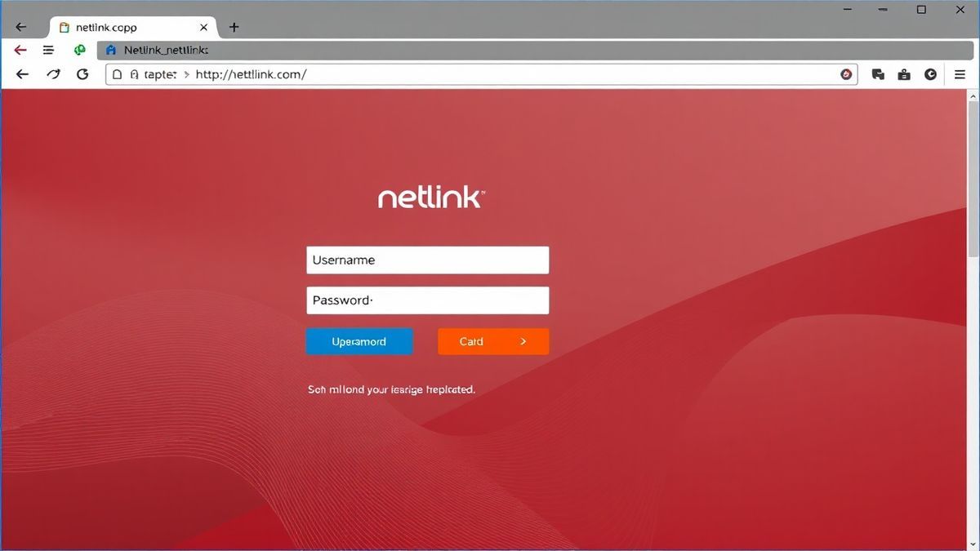Click the red back arrow
Image resolution: width=980 pixels, height=551 pixels.
click(21, 50)
